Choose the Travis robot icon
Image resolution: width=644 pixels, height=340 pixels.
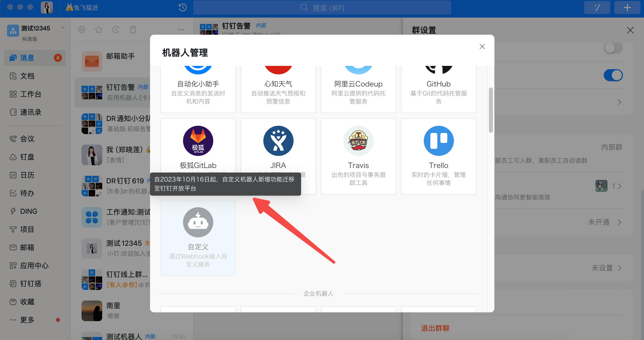[x=358, y=141]
